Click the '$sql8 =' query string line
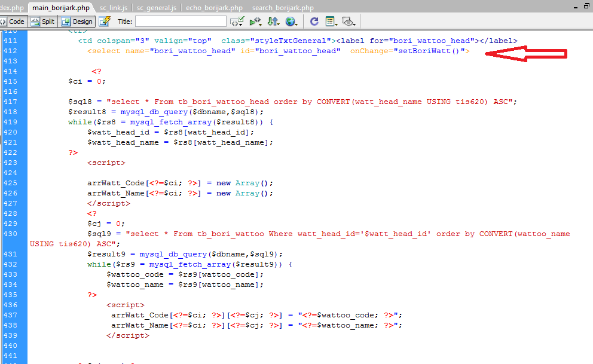Screen dimensions: 593x364 click(x=292, y=102)
